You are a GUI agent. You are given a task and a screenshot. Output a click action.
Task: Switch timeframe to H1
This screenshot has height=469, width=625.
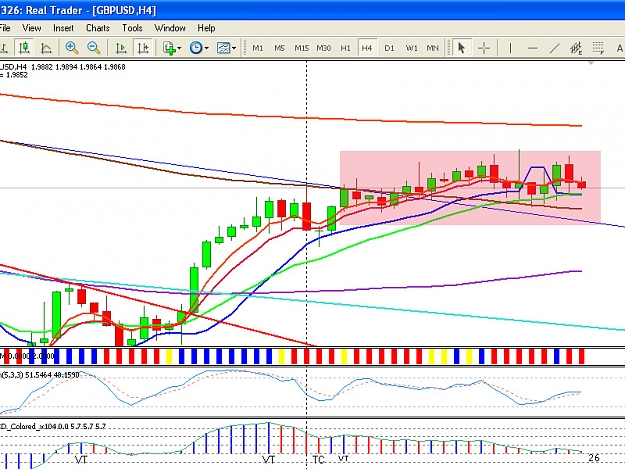(x=345, y=48)
